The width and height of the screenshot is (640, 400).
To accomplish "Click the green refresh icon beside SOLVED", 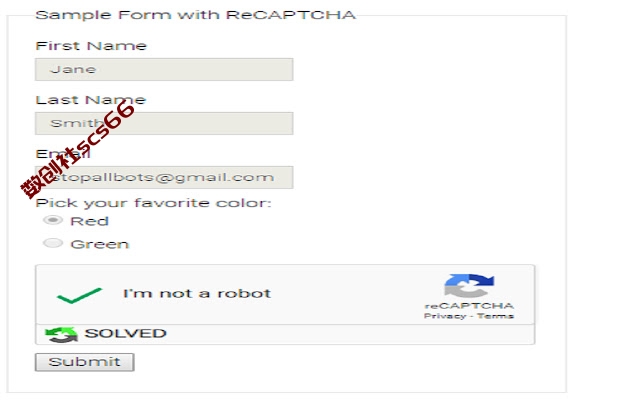I will pos(61,334).
